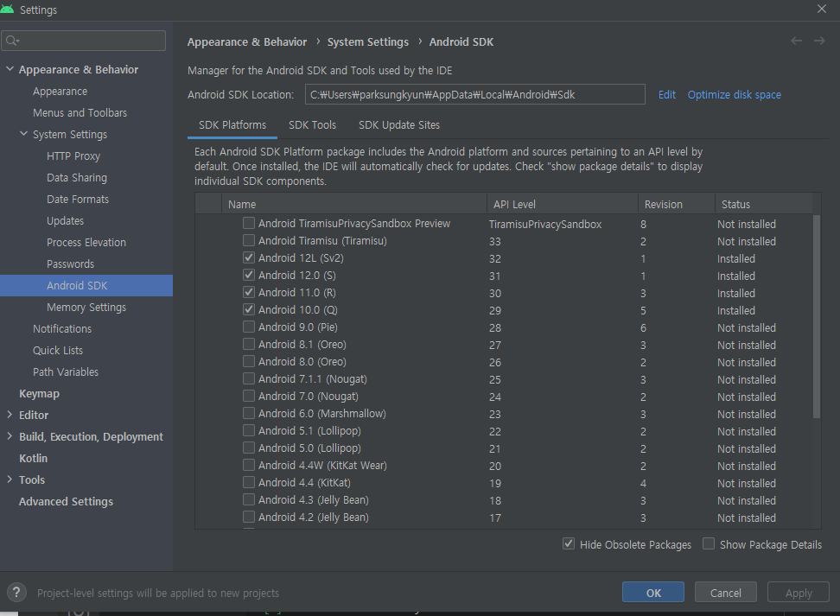Check Android 4.2 (Jelly Bean) checkbox
This screenshot has height=616, width=840.
(x=249, y=517)
